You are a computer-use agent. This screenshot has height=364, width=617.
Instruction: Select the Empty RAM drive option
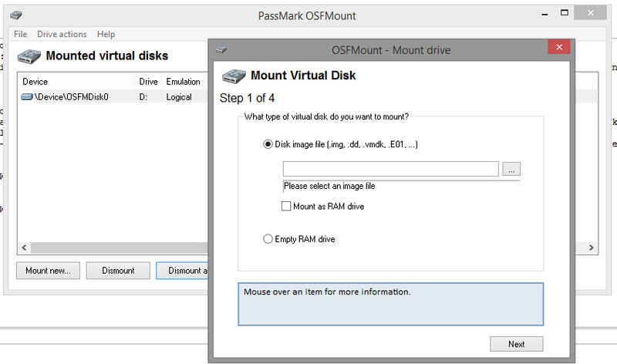(268, 239)
